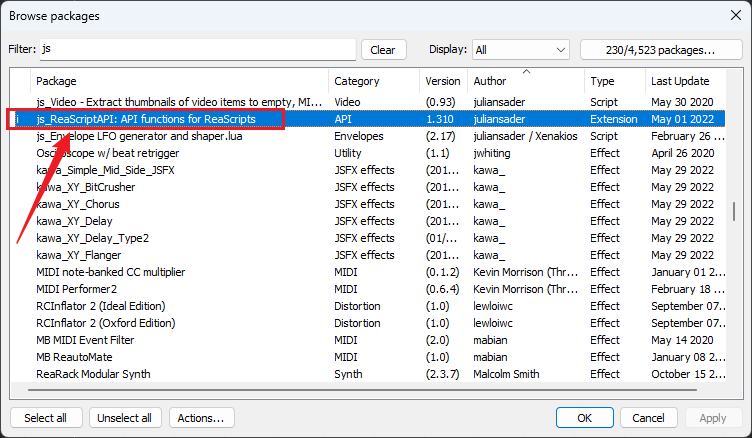Click inside the Filter text field
This screenshot has width=752, height=438.
198,49
